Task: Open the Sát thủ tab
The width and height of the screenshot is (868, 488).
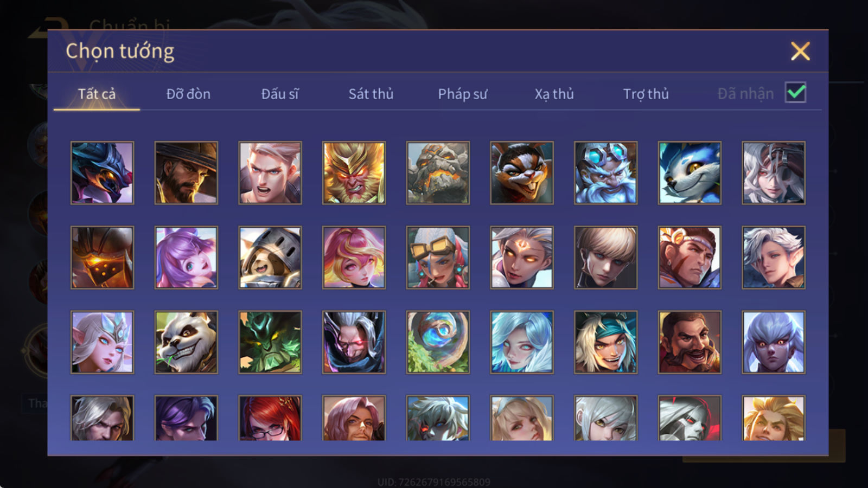Action: (371, 94)
